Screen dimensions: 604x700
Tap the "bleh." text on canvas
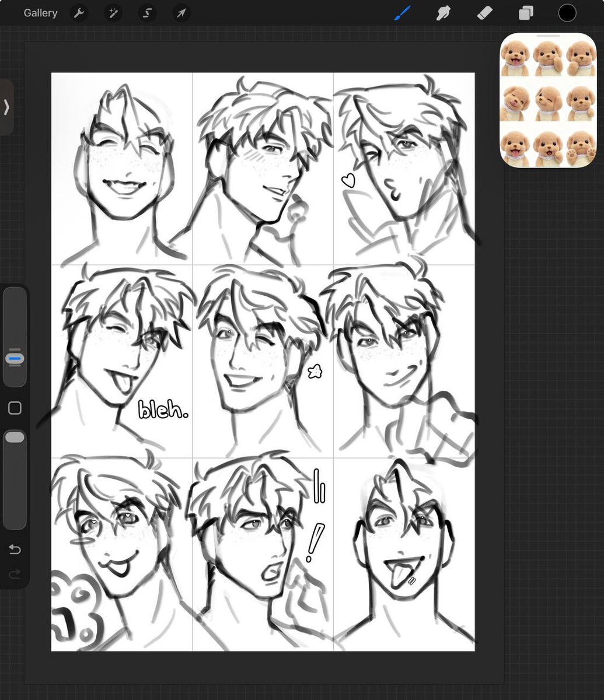click(163, 410)
